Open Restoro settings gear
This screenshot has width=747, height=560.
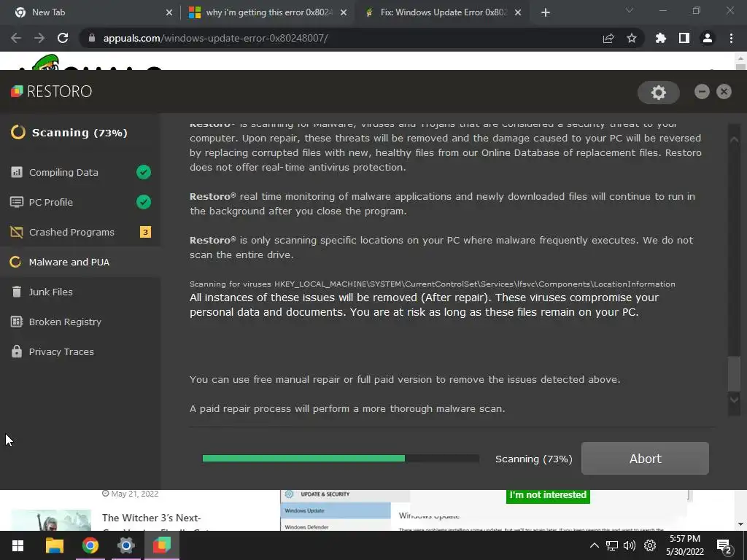(x=659, y=93)
